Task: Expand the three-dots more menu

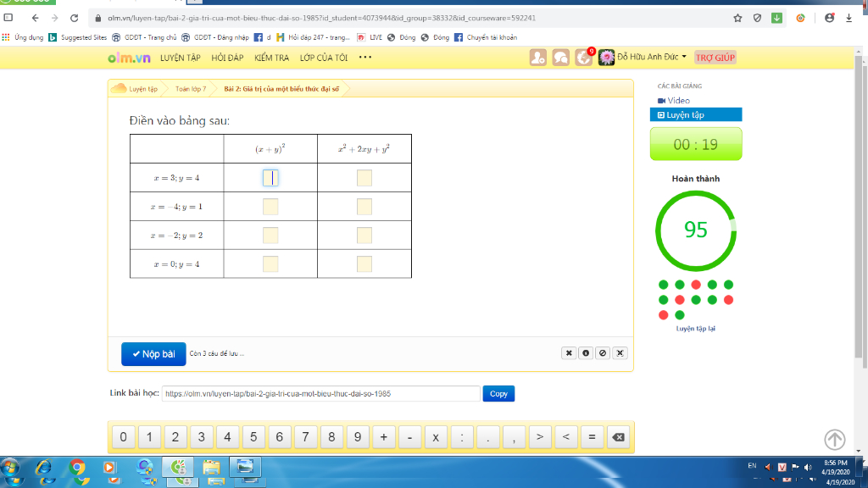Action: pyautogui.click(x=365, y=57)
